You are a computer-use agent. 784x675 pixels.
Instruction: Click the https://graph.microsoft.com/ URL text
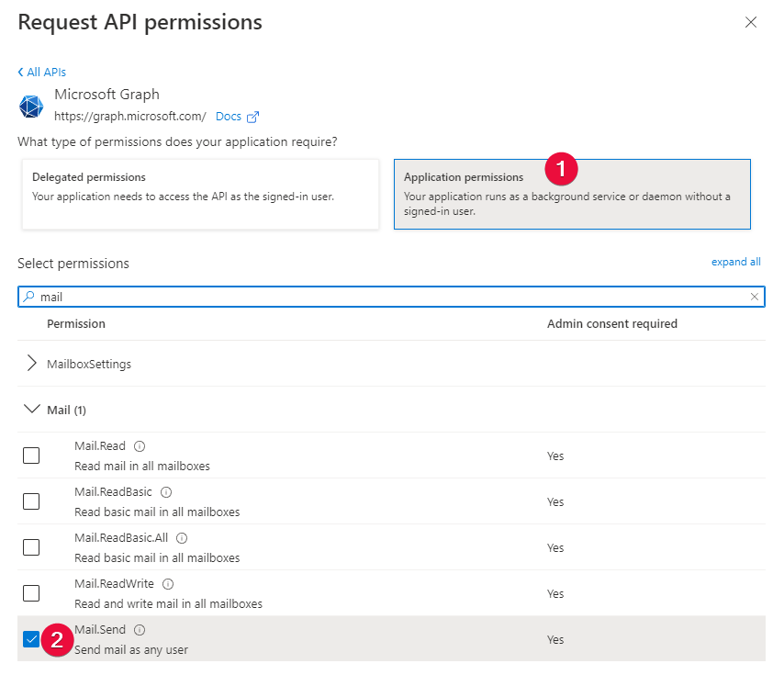pos(130,117)
